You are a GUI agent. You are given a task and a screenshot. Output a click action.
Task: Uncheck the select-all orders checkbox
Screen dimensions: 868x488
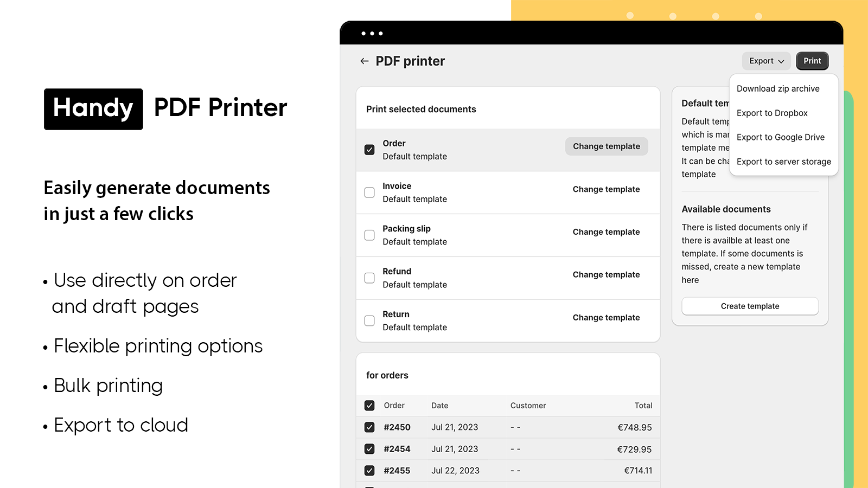click(369, 405)
